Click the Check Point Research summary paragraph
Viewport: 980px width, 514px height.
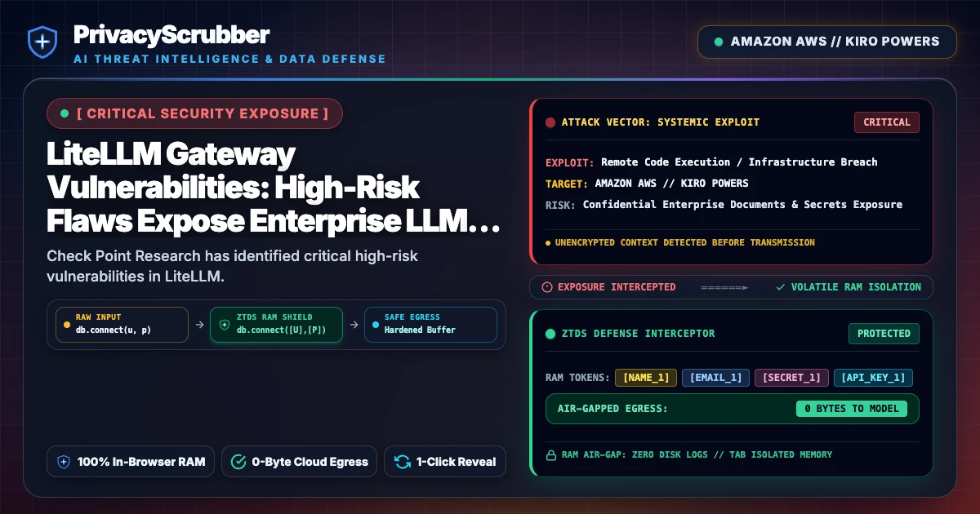[233, 267]
